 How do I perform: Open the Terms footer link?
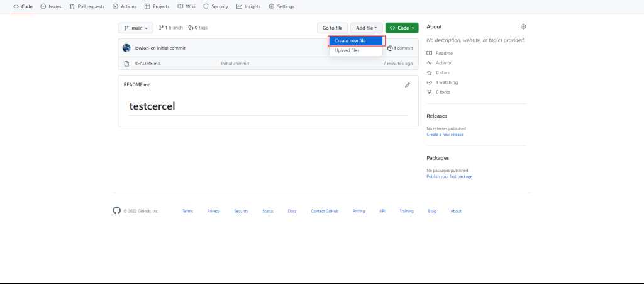coord(187,211)
